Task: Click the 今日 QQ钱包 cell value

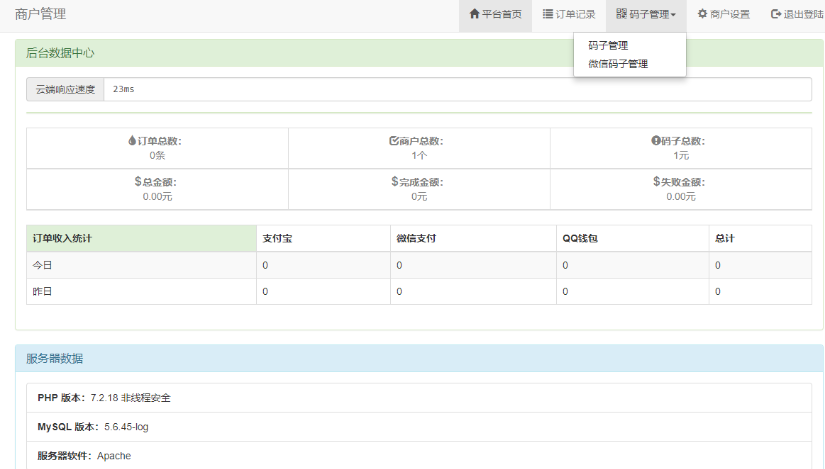Action: tap(565, 265)
